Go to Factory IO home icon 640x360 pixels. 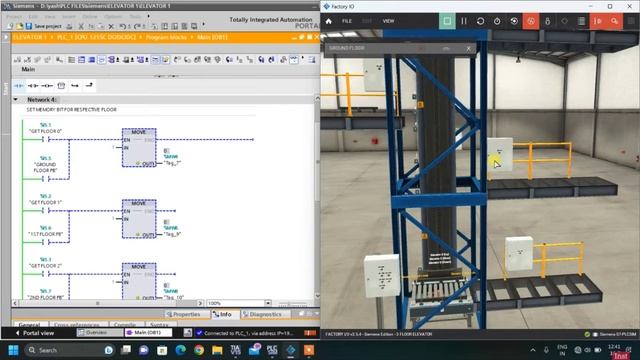[x=329, y=21]
